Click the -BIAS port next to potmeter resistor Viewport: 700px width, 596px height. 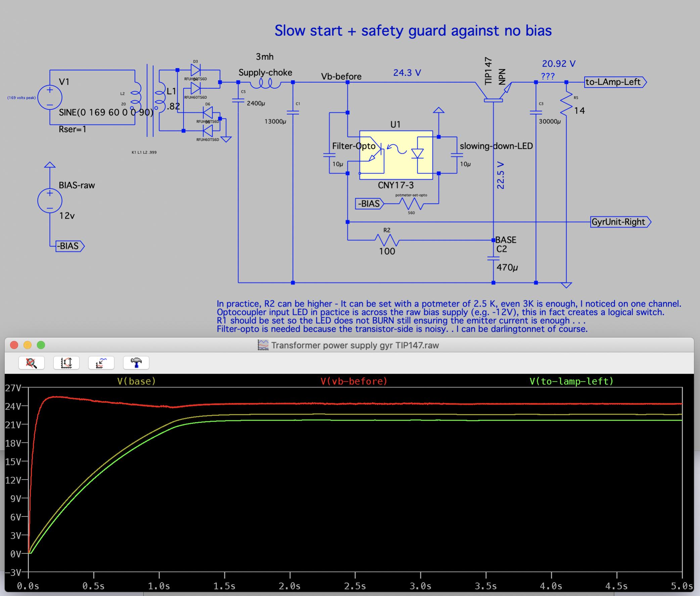tap(370, 204)
